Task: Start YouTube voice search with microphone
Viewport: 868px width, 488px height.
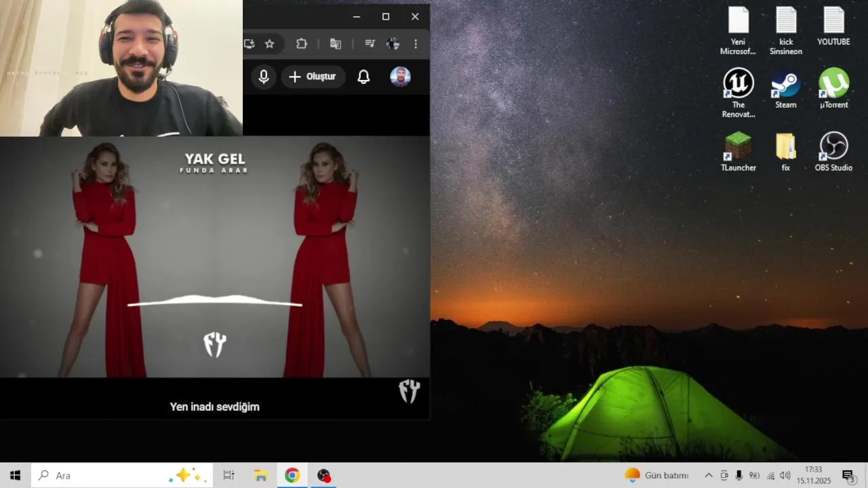Action: pyautogui.click(x=264, y=77)
